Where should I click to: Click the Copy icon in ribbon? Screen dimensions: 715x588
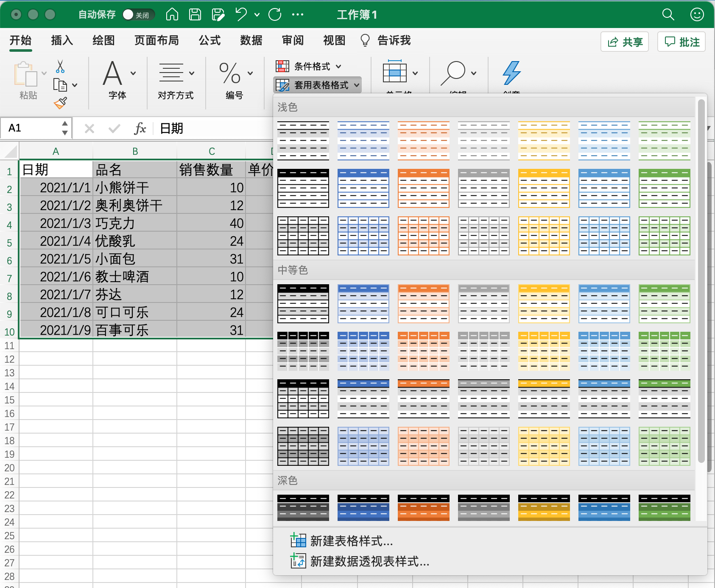pos(60,85)
